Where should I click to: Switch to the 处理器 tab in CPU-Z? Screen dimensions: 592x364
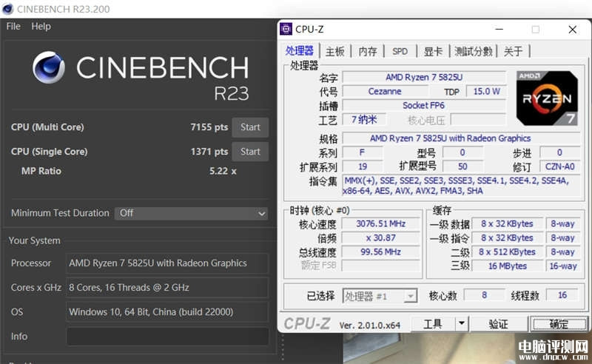point(300,51)
